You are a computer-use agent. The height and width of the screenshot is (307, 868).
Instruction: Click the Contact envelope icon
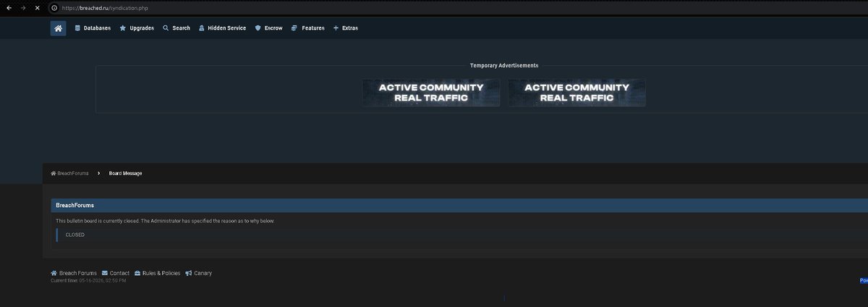click(x=105, y=273)
